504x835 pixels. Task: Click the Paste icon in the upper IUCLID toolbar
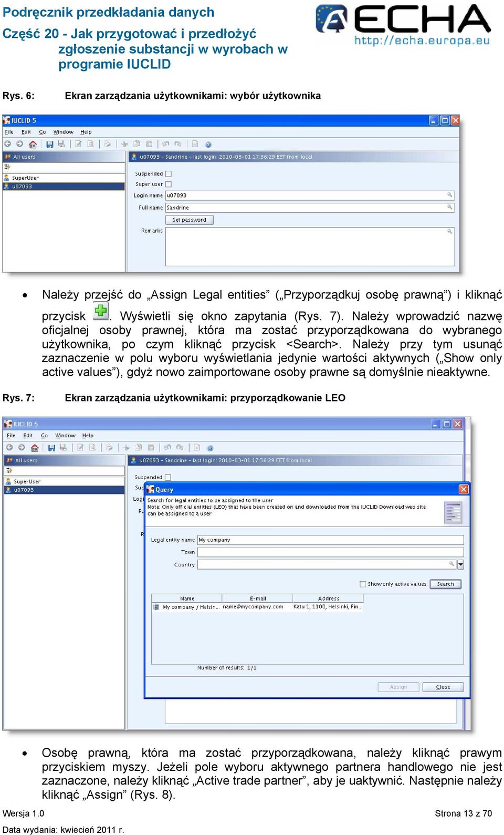149,144
